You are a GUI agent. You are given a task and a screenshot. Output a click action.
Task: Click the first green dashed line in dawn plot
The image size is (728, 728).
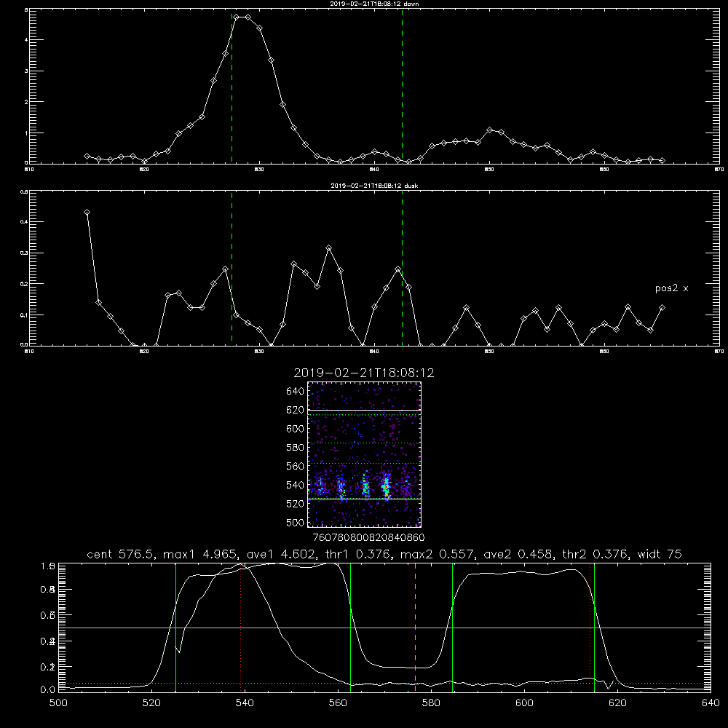[x=232, y=88]
